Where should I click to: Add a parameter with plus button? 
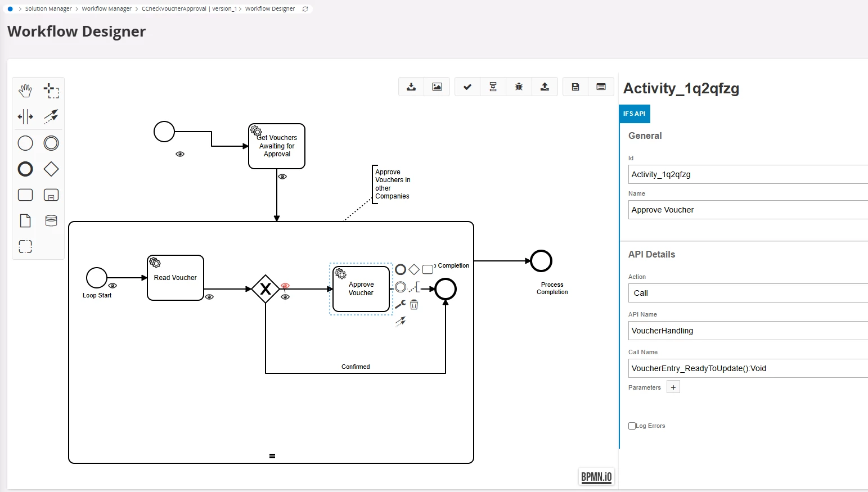pyautogui.click(x=673, y=387)
